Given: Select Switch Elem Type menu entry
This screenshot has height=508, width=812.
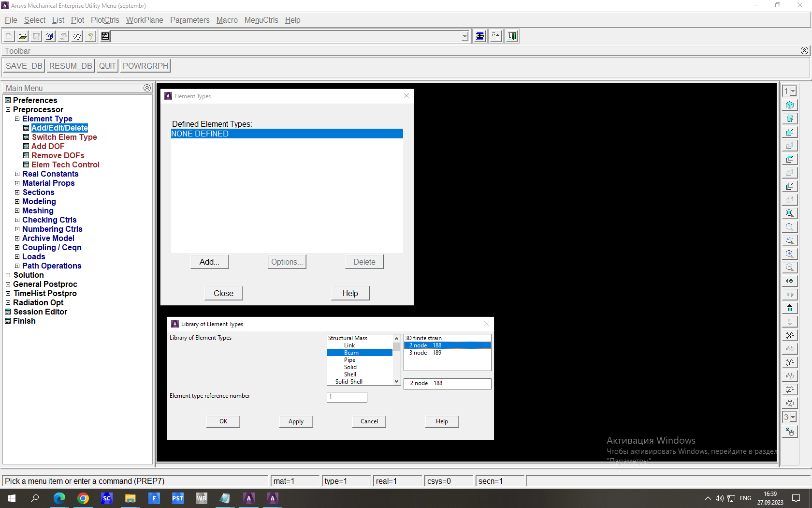Looking at the screenshot, I should pos(64,137).
